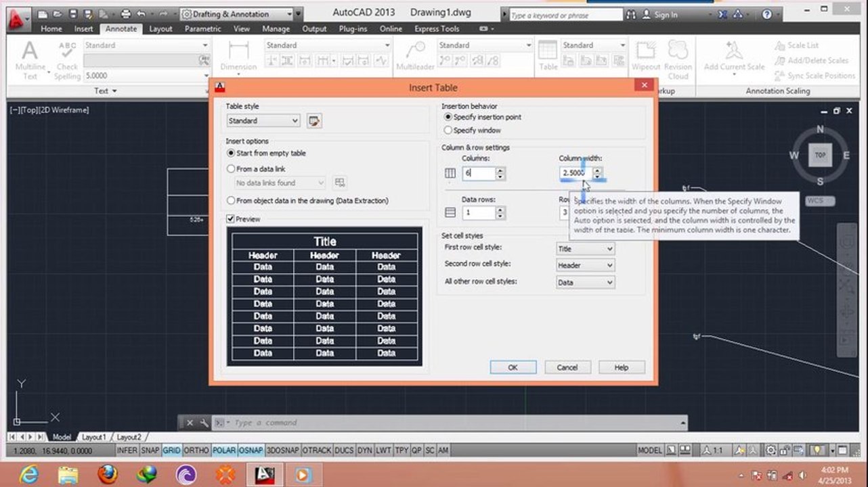Increase the Columns count stepper
This screenshot has width=868, height=487.
tap(500, 170)
